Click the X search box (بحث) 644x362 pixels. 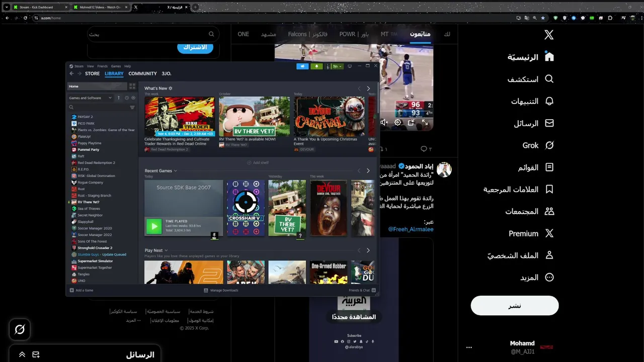click(152, 34)
